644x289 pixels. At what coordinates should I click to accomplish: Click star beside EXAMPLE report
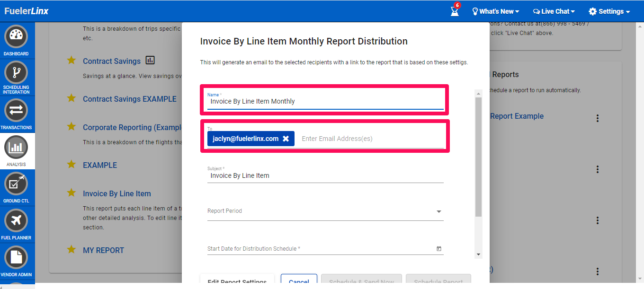click(x=72, y=165)
